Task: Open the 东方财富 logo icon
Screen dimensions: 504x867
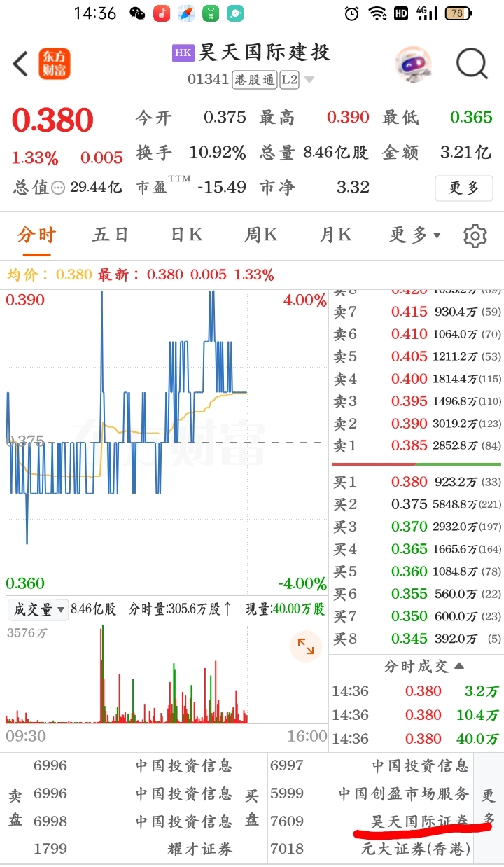Action: click(55, 64)
